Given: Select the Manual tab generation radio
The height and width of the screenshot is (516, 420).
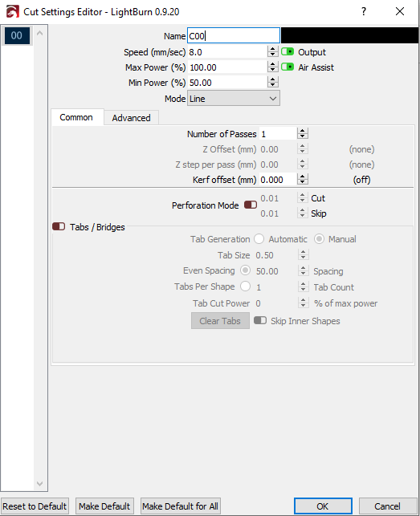Looking at the screenshot, I should click(319, 239).
